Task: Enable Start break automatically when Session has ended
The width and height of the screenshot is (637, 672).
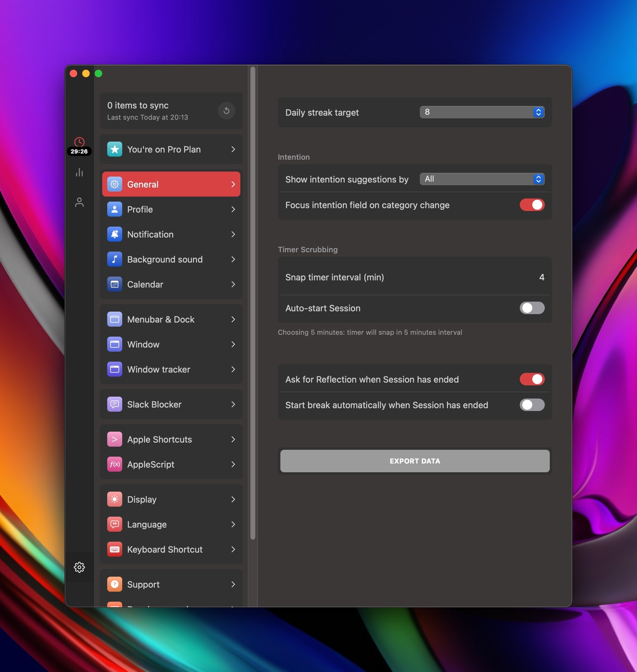Action: (x=532, y=405)
